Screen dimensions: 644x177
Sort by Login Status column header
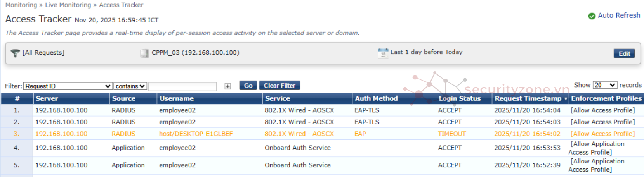click(459, 99)
